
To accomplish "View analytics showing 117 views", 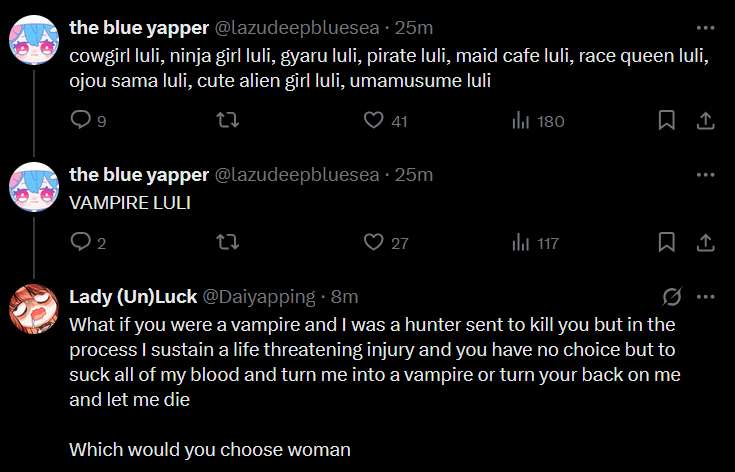I will 521,242.
